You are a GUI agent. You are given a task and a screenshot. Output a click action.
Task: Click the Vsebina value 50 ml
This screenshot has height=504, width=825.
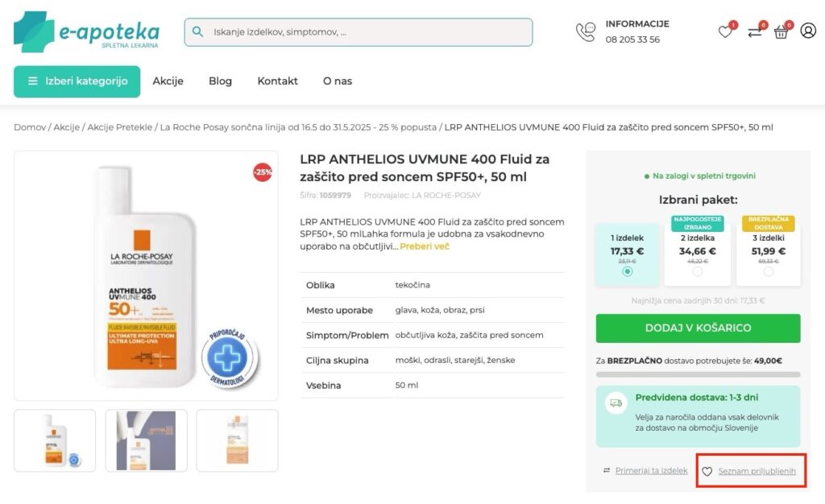pos(407,385)
